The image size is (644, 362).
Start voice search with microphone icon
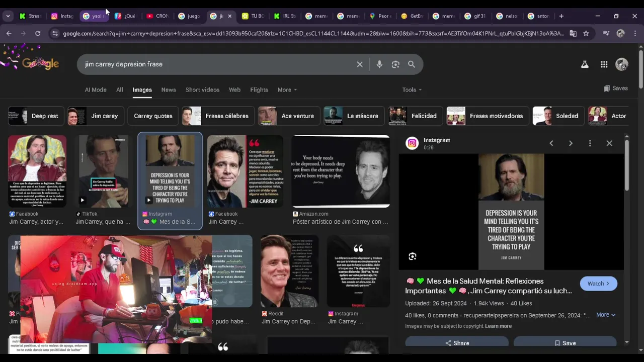click(379, 64)
